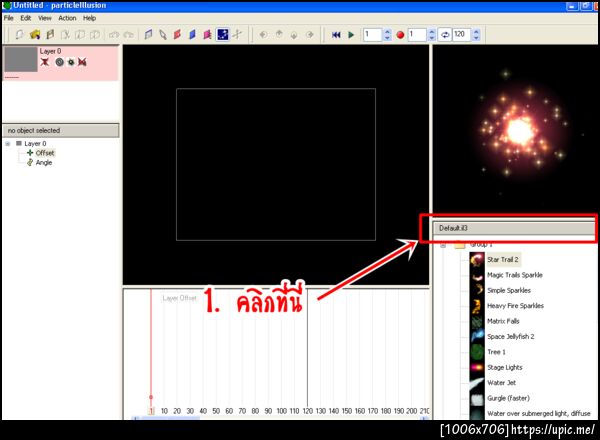
Task: Select Magic Trails Sparkle emitter
Action: click(x=515, y=275)
